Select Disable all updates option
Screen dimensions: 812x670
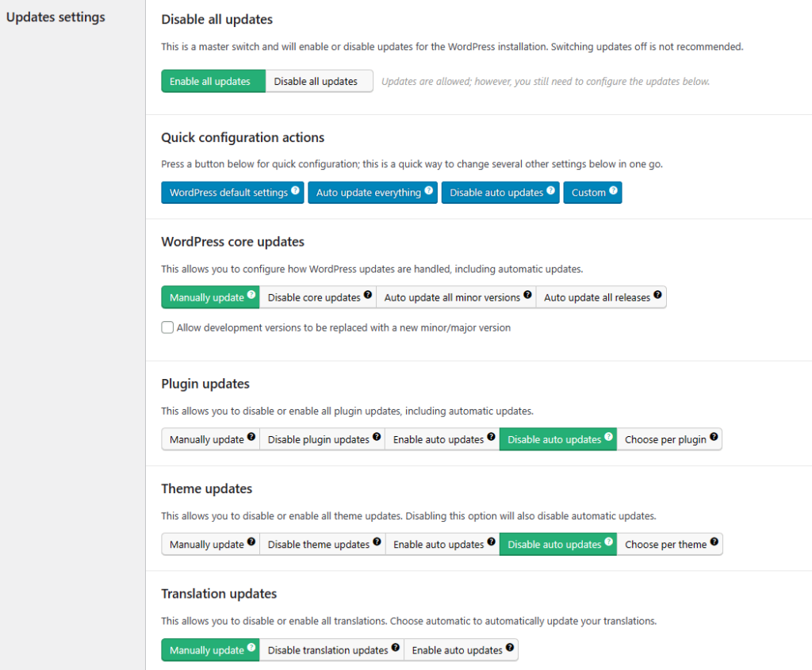[319, 82]
